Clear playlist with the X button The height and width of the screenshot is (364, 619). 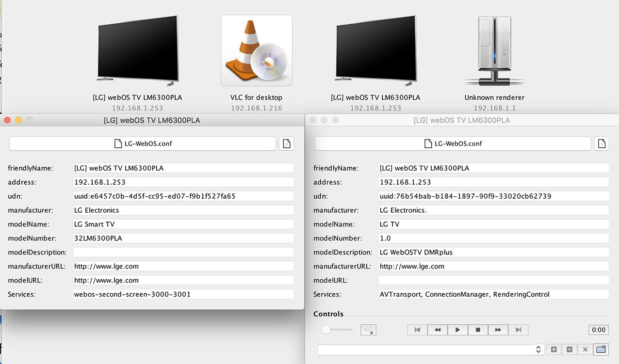[x=586, y=349]
